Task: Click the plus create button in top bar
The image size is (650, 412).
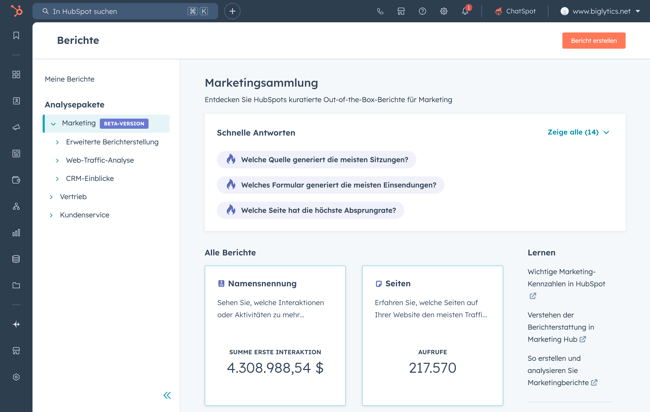Action: pyautogui.click(x=232, y=11)
